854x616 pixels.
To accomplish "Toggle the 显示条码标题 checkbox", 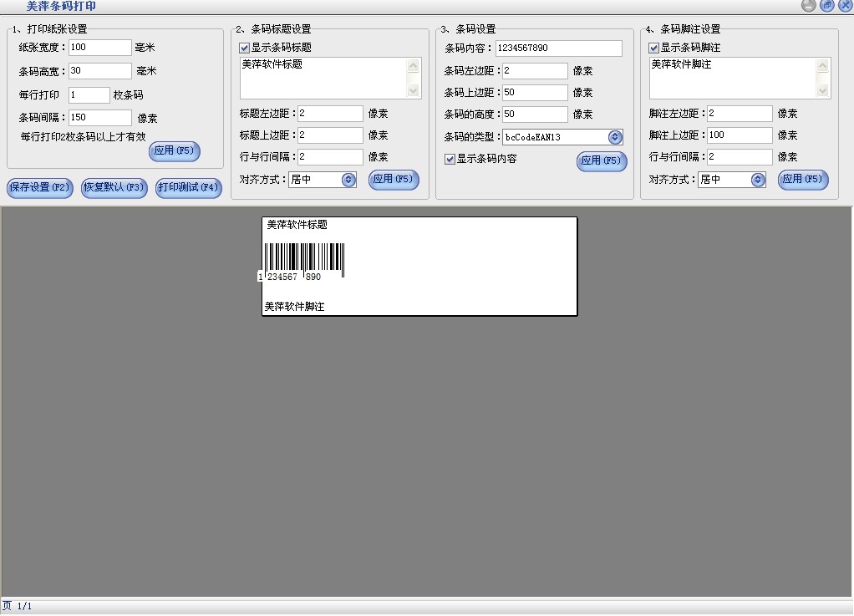I will 245,48.
